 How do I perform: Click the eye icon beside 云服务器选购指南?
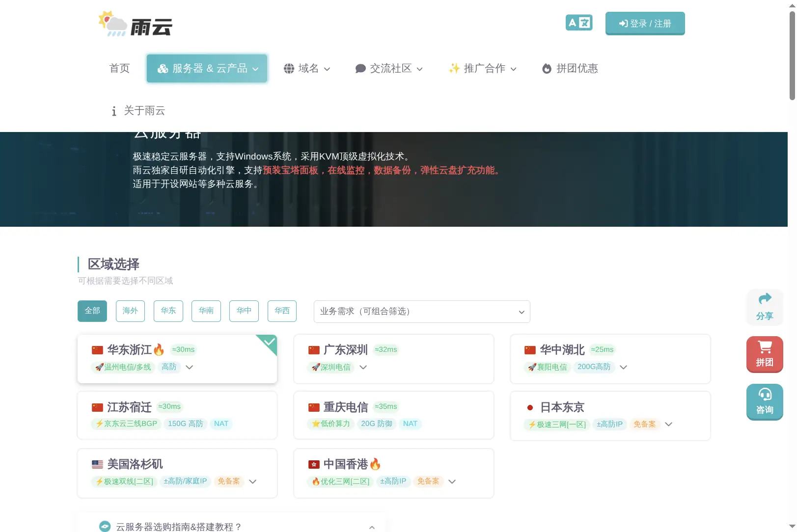click(105, 527)
